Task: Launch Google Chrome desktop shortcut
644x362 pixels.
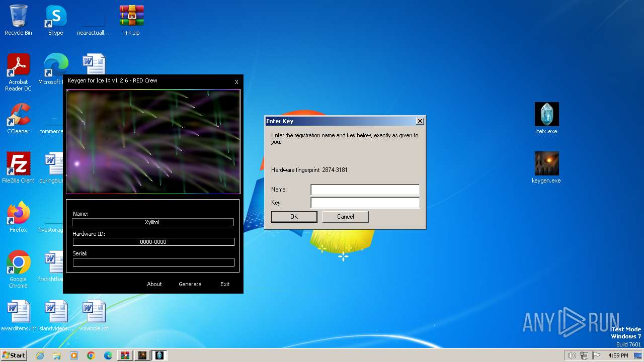Action: click(18, 269)
